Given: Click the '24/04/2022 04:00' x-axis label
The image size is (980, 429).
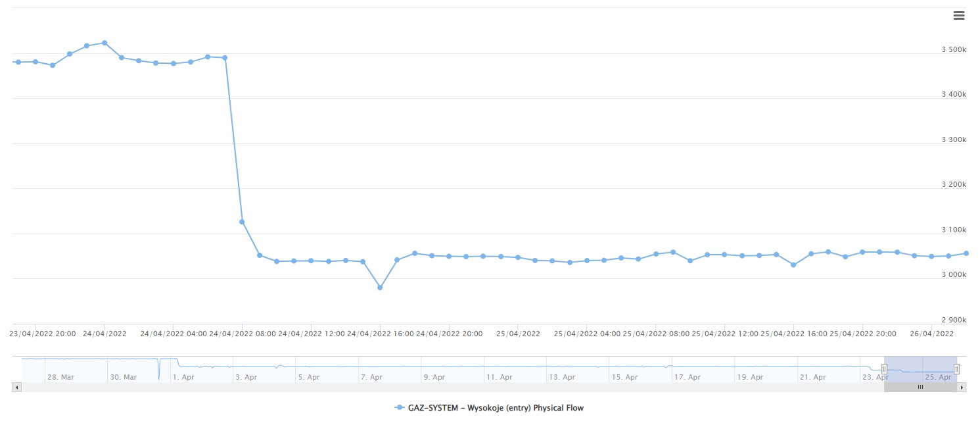Looking at the screenshot, I should tap(173, 334).
